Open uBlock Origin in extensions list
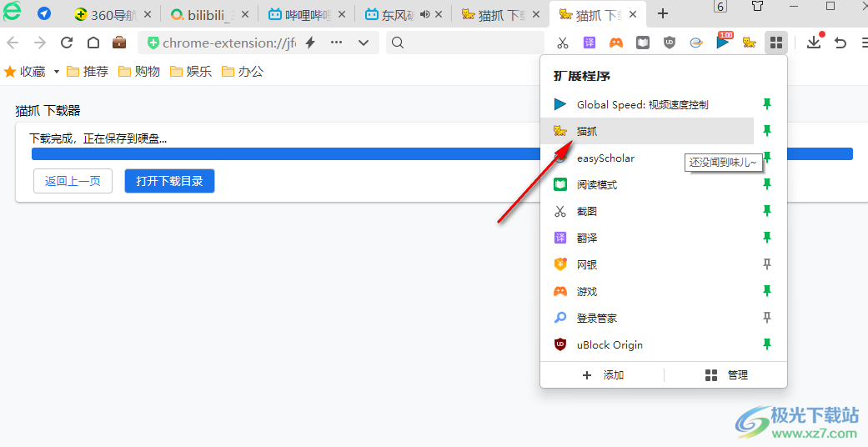 646,344
